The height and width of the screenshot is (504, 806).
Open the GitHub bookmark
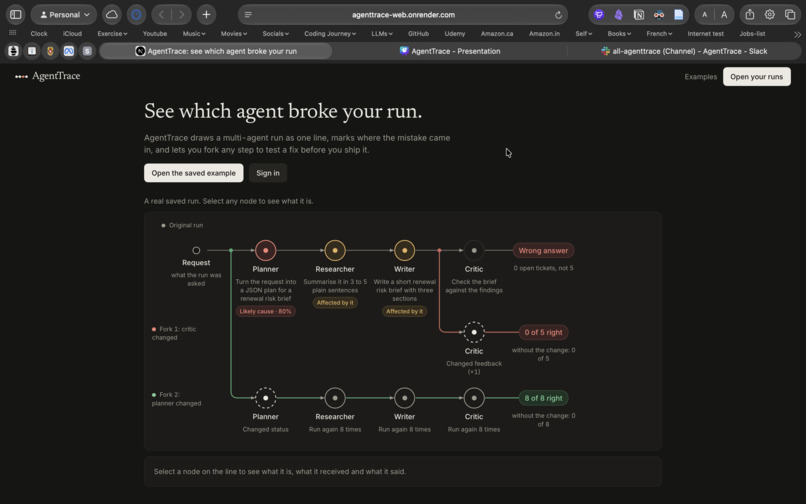(x=418, y=33)
